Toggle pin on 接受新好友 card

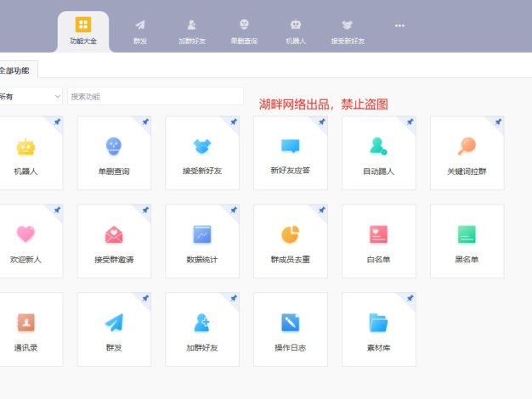234,121
